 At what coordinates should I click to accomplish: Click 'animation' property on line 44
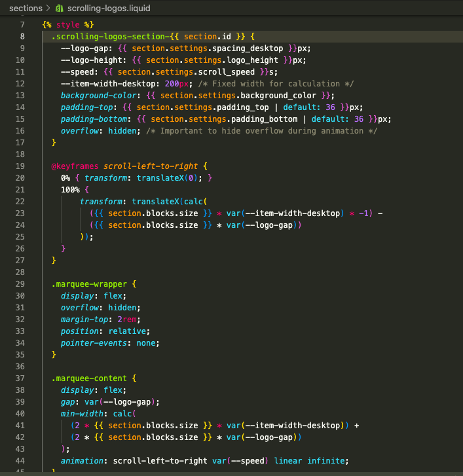click(82, 461)
